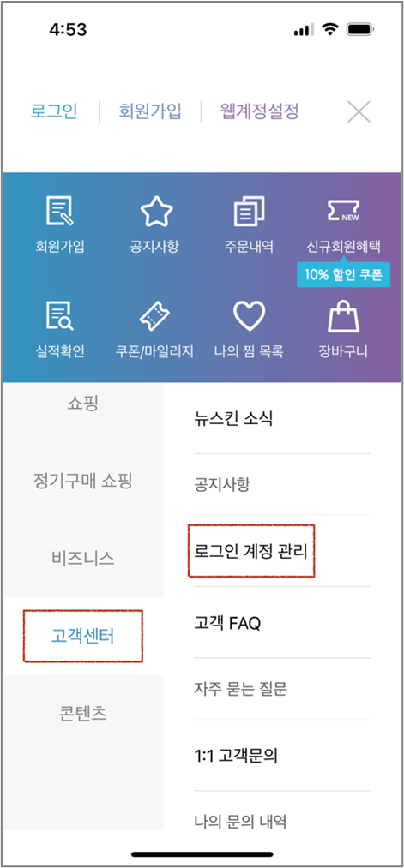Viewport: 404px width, 868px height.
Task: Select the 정기구매 쇼핑 sidebar tab
Action: (x=82, y=481)
